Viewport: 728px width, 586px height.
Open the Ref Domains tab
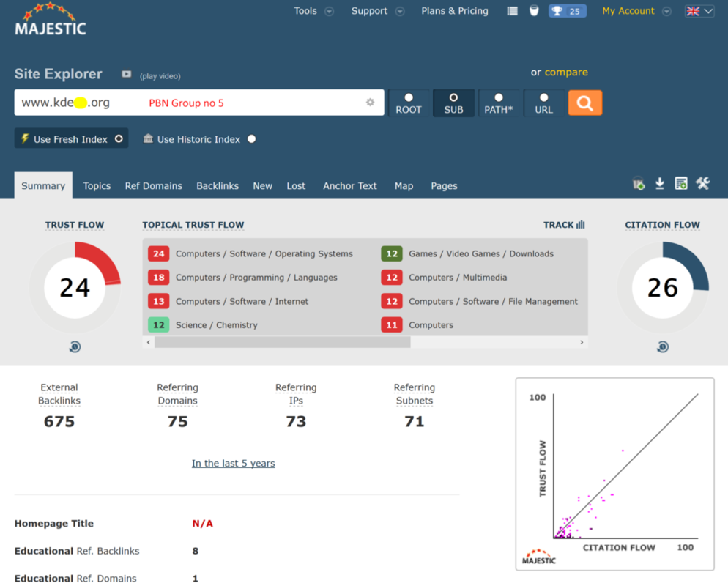point(153,186)
